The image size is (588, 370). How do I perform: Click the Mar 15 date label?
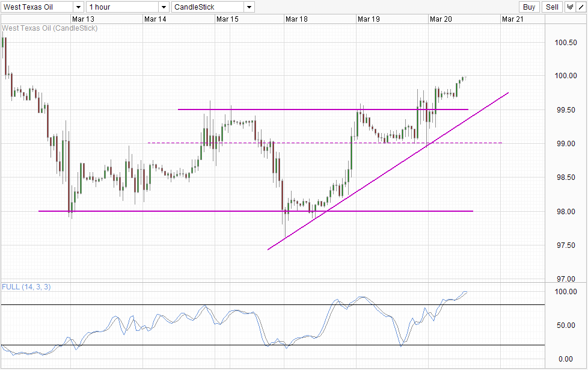click(x=227, y=19)
